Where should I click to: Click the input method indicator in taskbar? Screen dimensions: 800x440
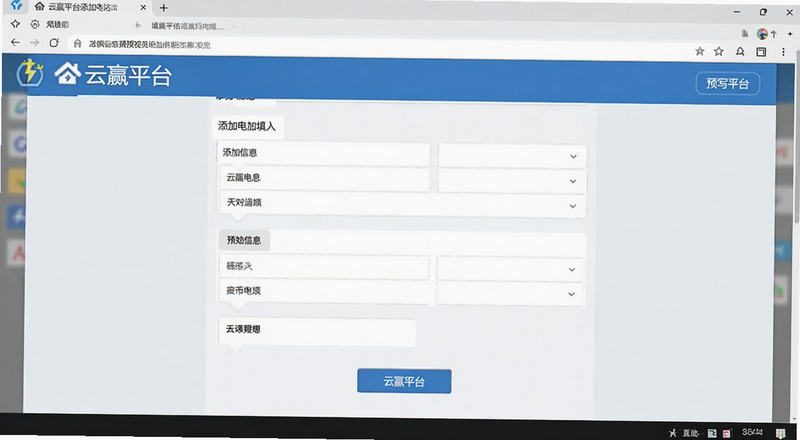[x=691, y=433]
